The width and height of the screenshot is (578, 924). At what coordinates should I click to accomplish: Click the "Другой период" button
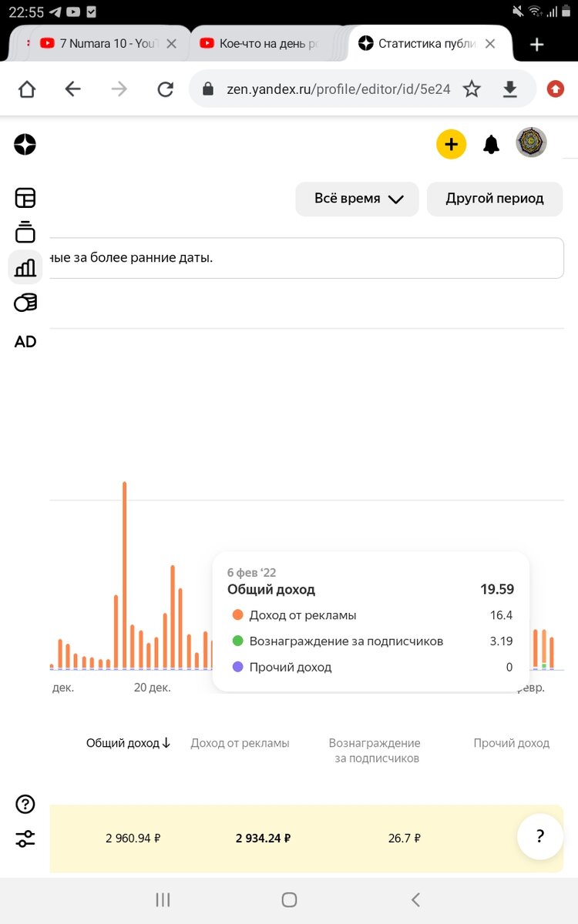(494, 199)
